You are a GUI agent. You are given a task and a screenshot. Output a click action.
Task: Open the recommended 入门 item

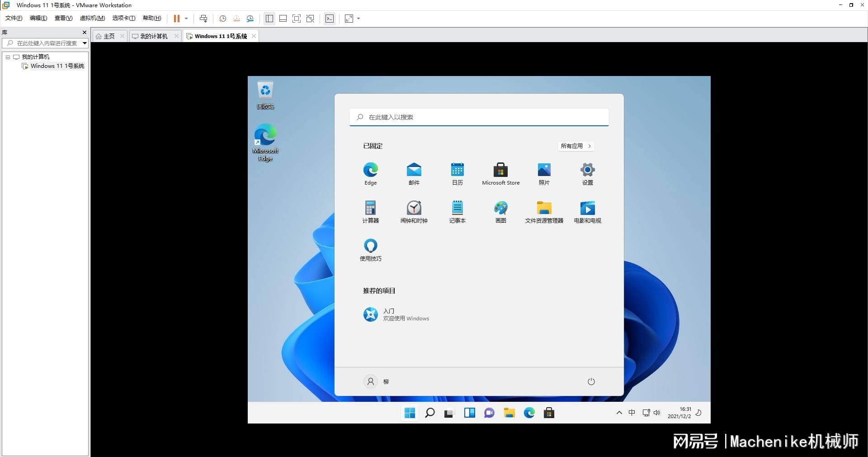point(396,314)
